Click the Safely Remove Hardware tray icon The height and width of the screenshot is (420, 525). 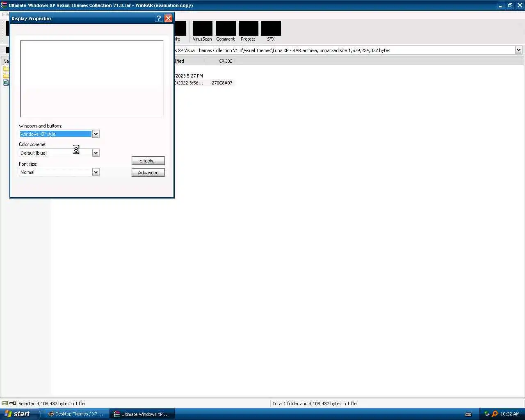(487, 414)
